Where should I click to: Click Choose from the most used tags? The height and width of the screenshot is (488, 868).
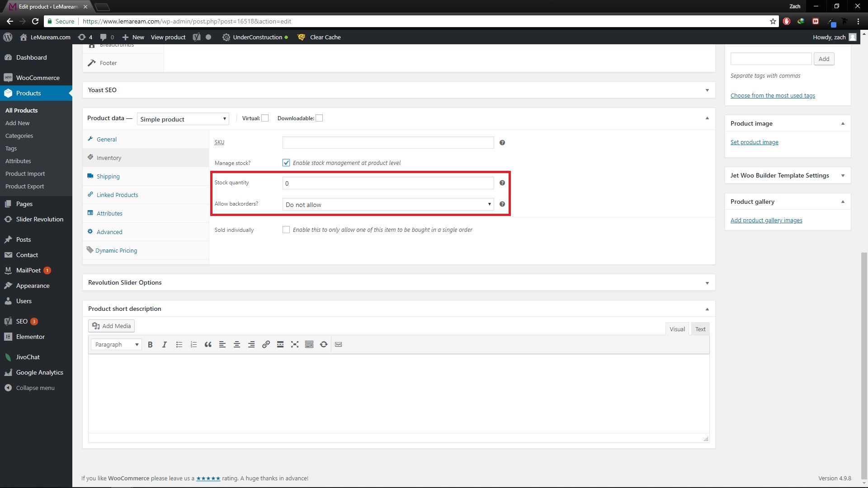pyautogui.click(x=773, y=95)
